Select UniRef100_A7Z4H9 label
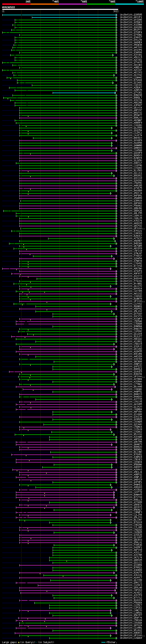 tap(131, 502)
